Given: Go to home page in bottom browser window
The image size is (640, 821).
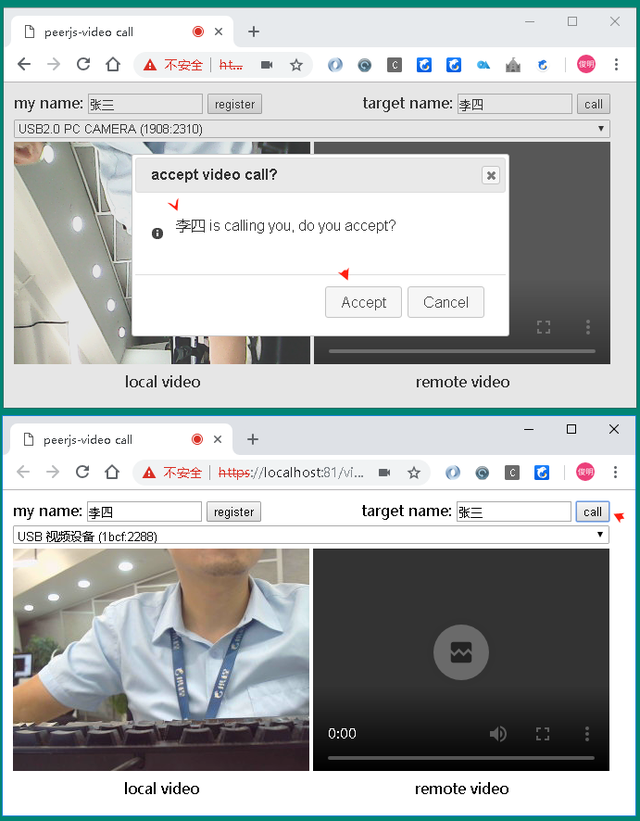Looking at the screenshot, I should click(x=112, y=472).
